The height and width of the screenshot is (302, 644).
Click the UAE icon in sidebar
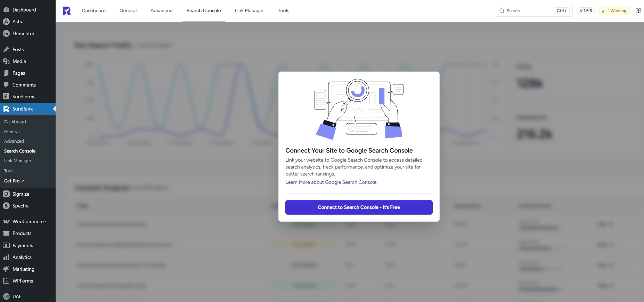(x=6, y=296)
